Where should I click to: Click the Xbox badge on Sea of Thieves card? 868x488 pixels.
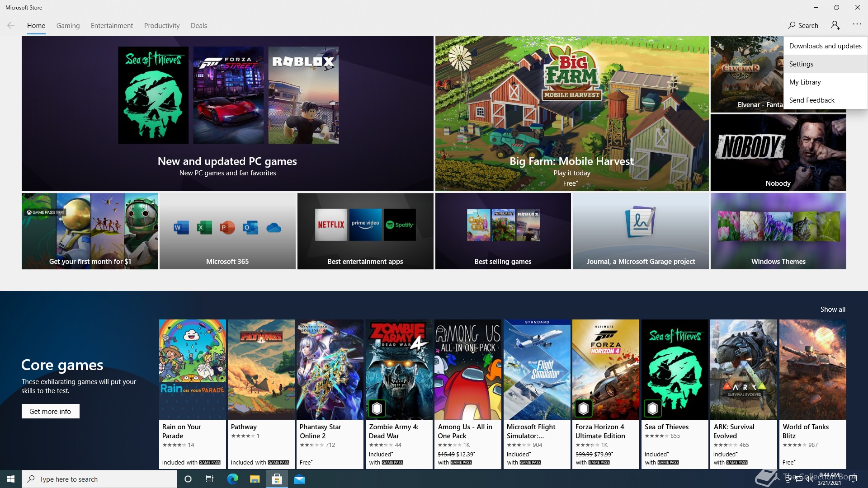652,408
